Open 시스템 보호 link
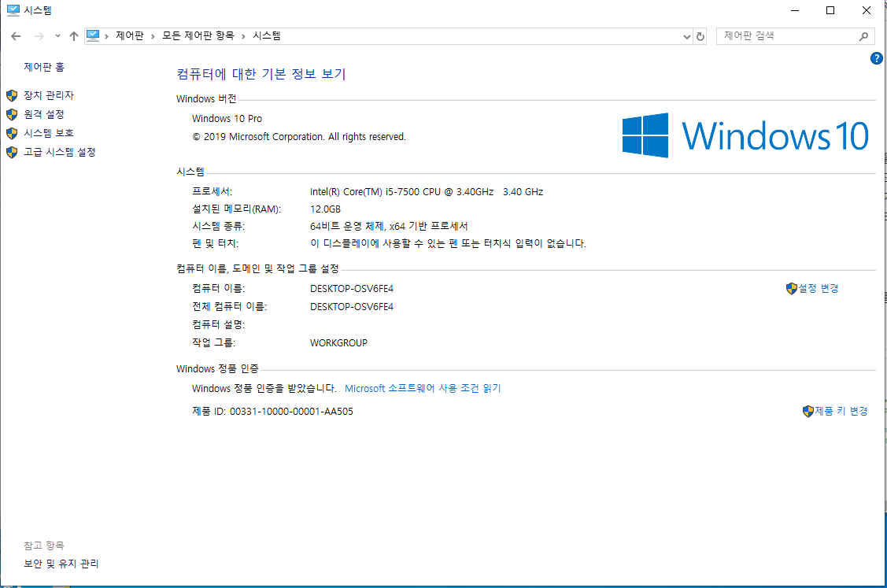887x588 pixels. click(x=49, y=133)
